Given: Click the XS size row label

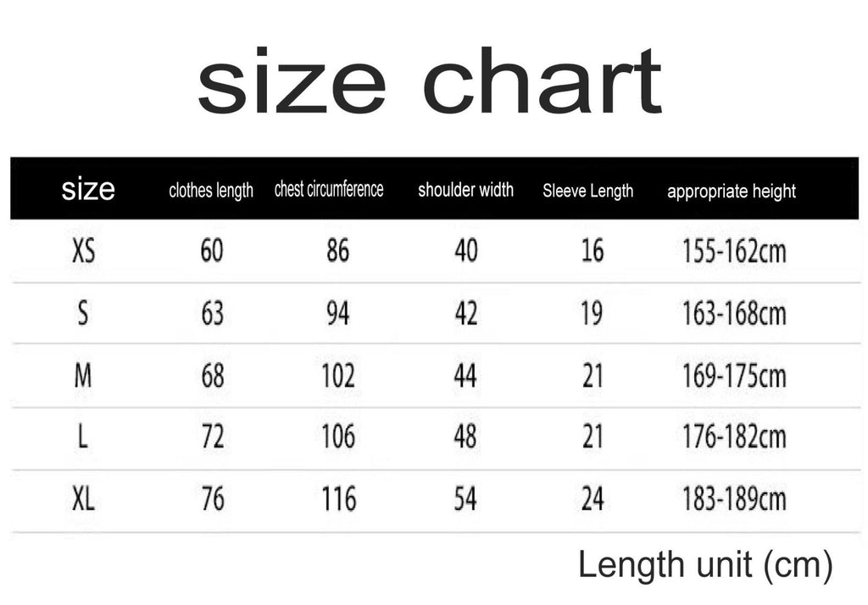Looking at the screenshot, I should [x=84, y=251].
